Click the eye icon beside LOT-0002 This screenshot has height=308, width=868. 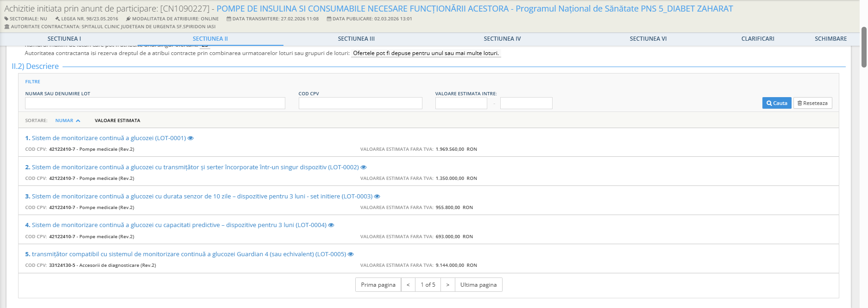[x=364, y=167]
